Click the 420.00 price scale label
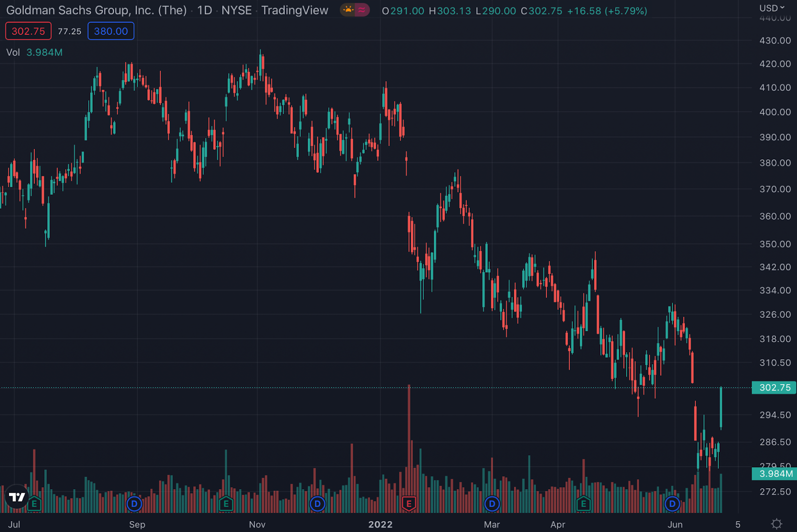 coord(775,64)
